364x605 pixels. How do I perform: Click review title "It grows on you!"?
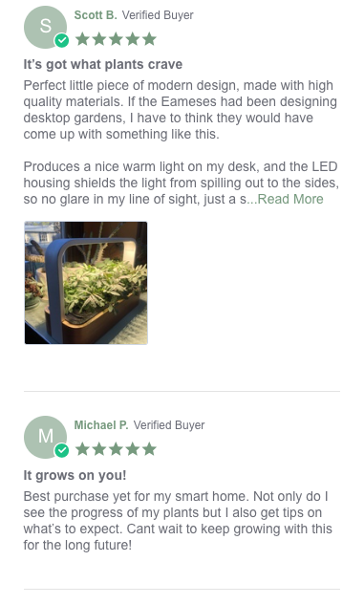click(x=75, y=475)
